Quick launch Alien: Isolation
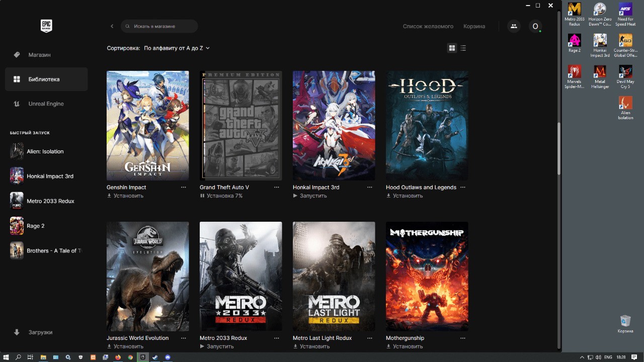This screenshot has height=362, width=644. pyautogui.click(x=46, y=151)
